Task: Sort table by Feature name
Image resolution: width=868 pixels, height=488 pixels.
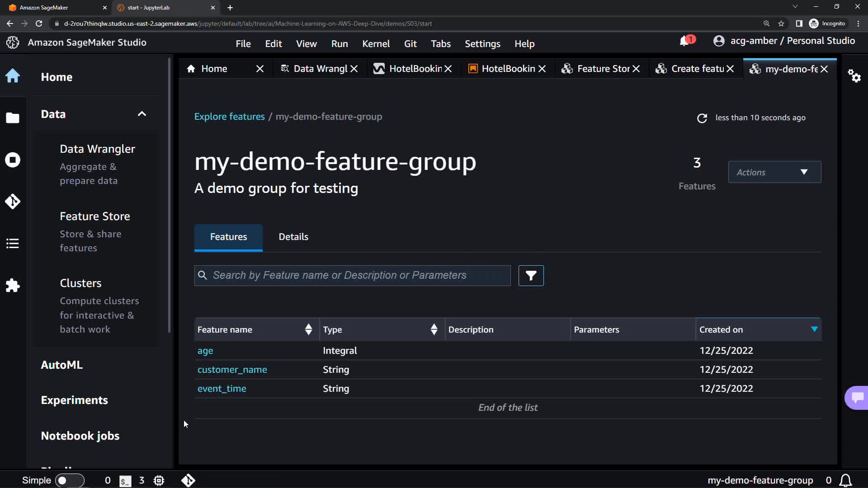Action: click(308, 329)
